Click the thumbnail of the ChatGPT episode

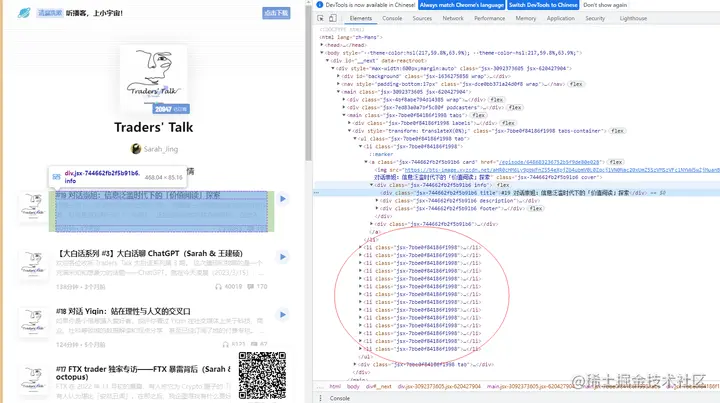tap(34, 263)
